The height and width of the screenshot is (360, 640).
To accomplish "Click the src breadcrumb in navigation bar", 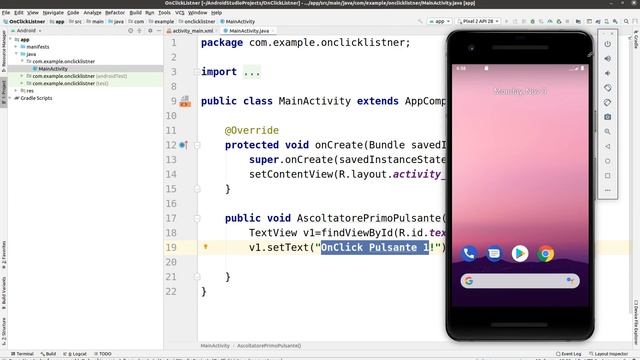I will click(76, 22).
